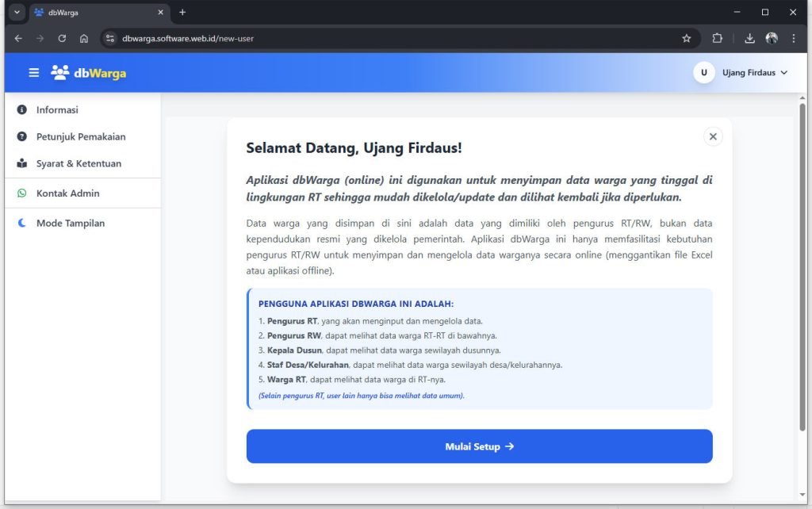Open Petunjuk Pemakaian from the sidebar
This screenshot has height=509, width=812.
click(81, 137)
